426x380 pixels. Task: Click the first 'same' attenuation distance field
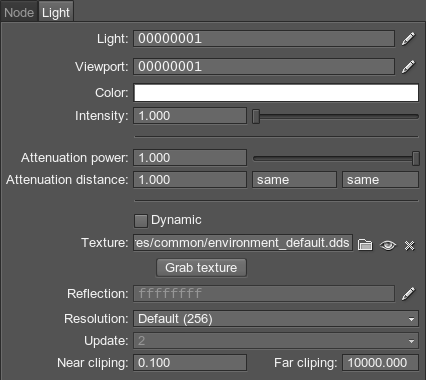tap(294, 180)
